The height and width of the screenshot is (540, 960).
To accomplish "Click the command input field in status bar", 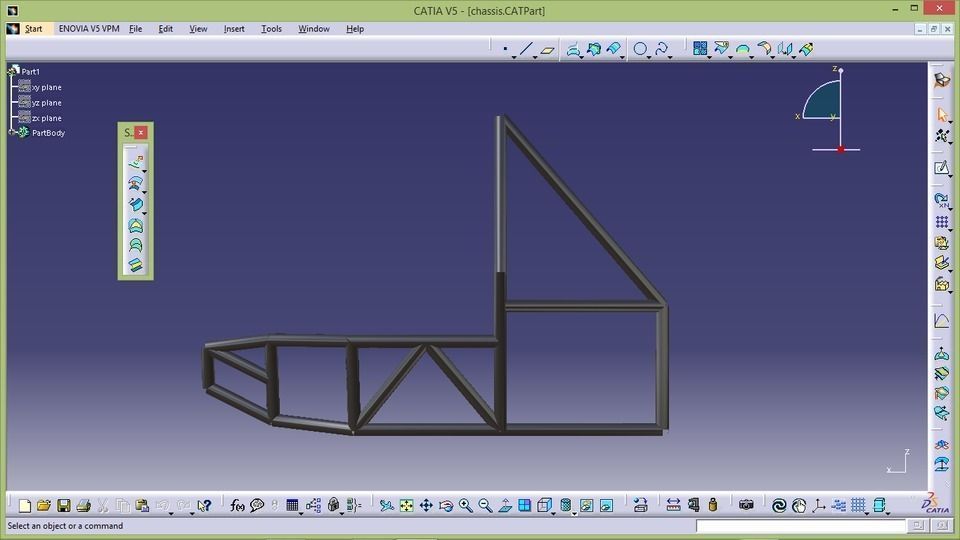I will pos(800,526).
